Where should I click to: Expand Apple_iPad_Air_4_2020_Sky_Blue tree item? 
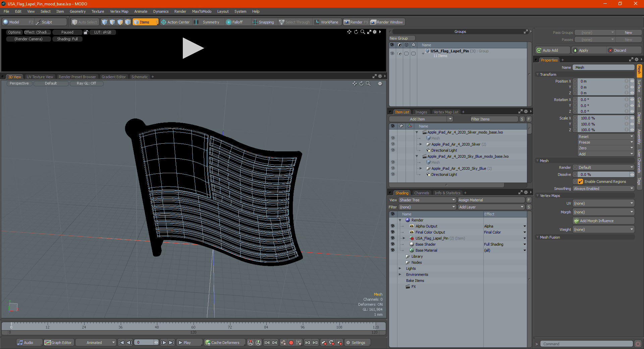[421, 168]
